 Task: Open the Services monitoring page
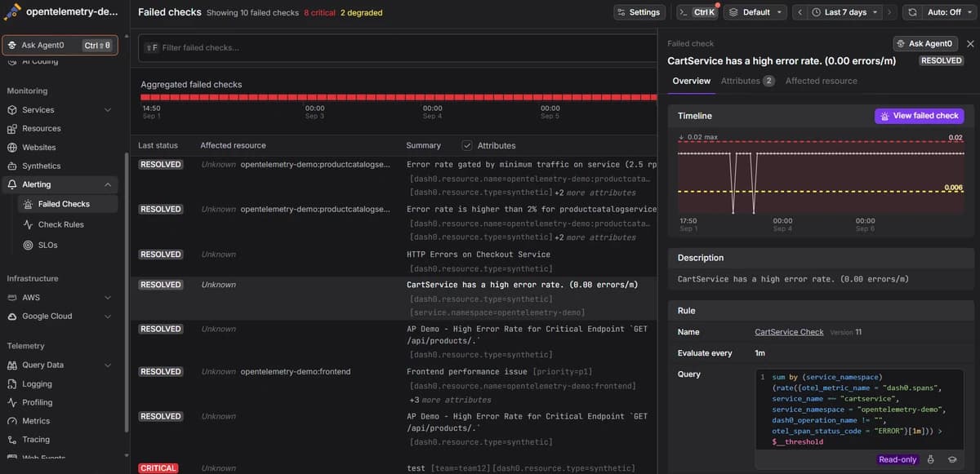click(38, 110)
